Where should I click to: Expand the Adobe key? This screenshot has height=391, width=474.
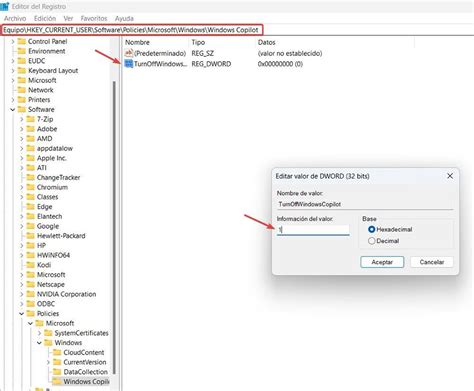pos(22,129)
